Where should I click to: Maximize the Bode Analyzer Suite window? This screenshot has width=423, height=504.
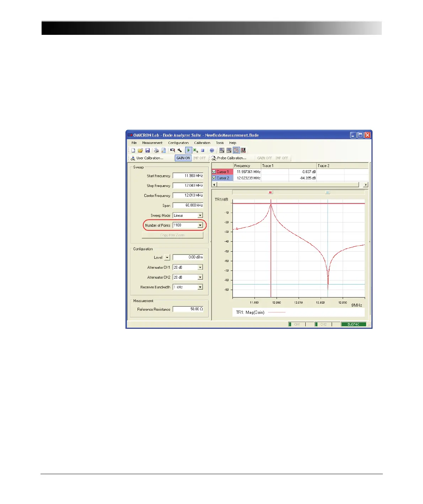(x=360, y=135)
